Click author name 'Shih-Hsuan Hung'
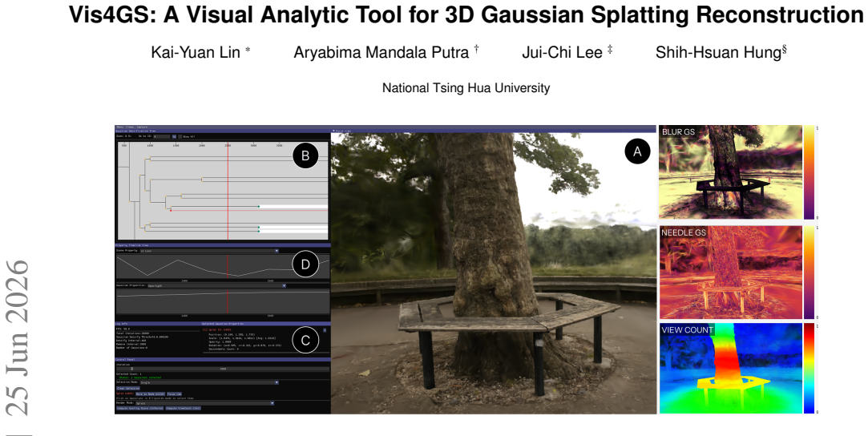This screenshot has height=436, width=868. (719, 53)
